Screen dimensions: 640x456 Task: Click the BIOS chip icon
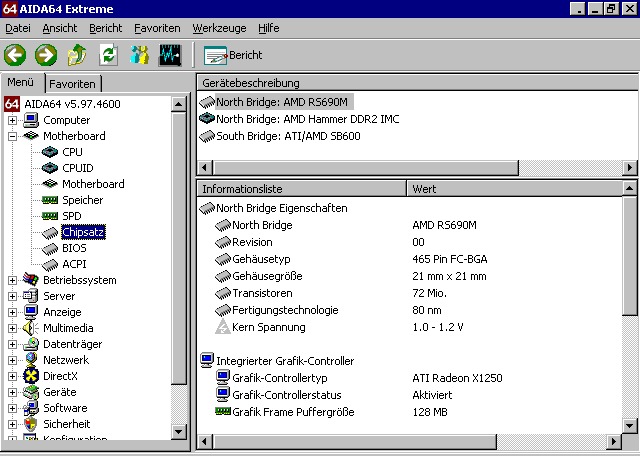50,248
